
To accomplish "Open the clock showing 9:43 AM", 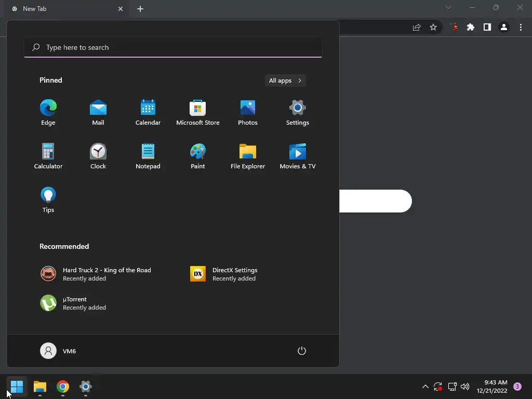I will 492,387.
